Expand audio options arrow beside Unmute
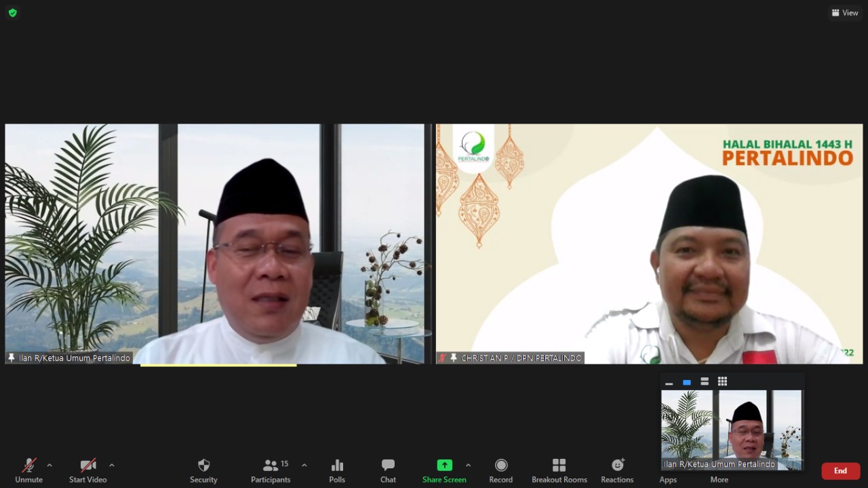 point(50,466)
